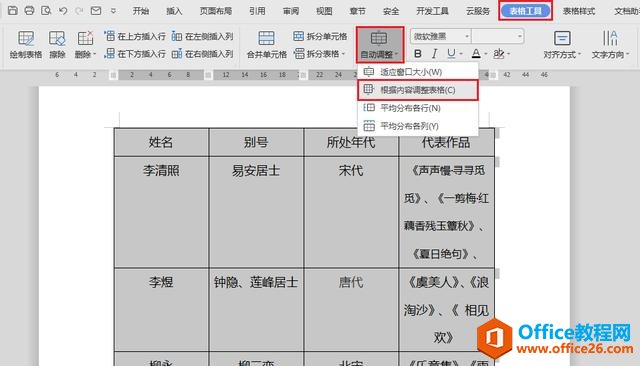
Task: Switch to 表格样式 tab
Action: pyautogui.click(x=579, y=11)
